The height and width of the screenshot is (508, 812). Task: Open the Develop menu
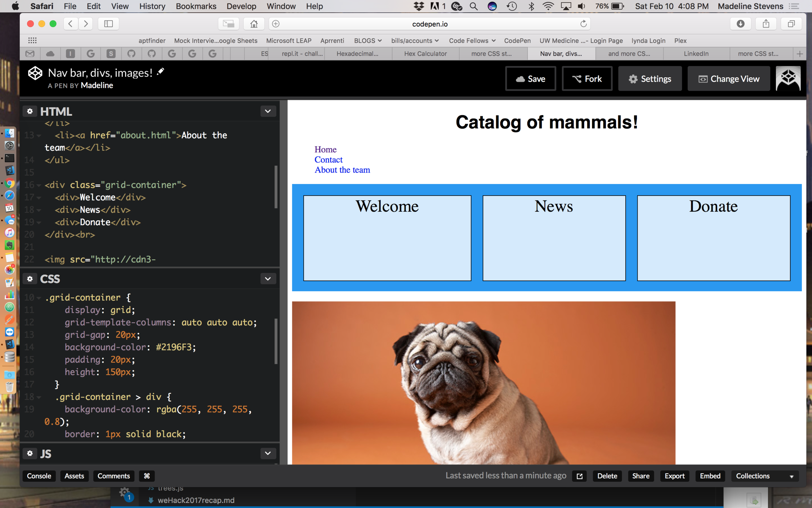[241, 6]
